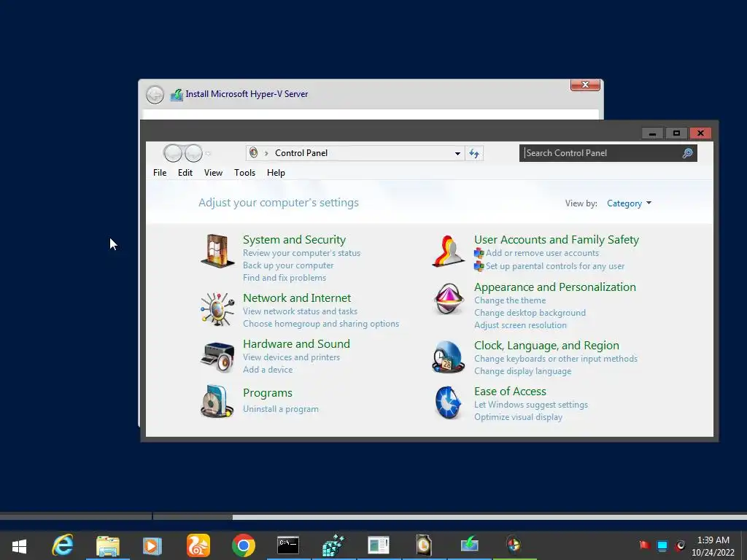The height and width of the screenshot is (560, 747).
Task: Click the User Accounts and Family Safety icon
Action: pos(449,251)
